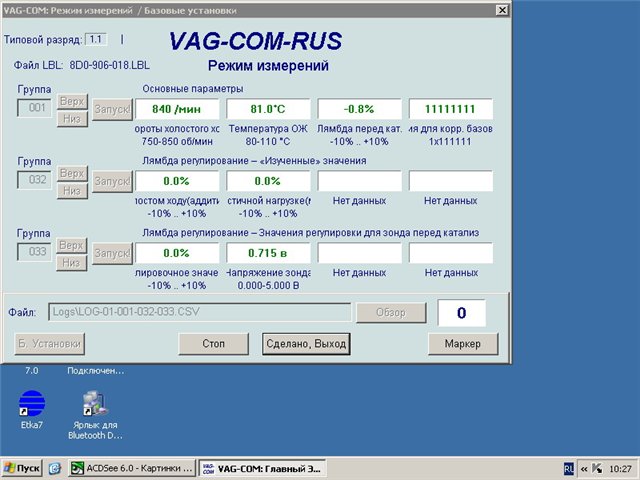
Task: Click the Маркер button
Action: click(x=463, y=344)
